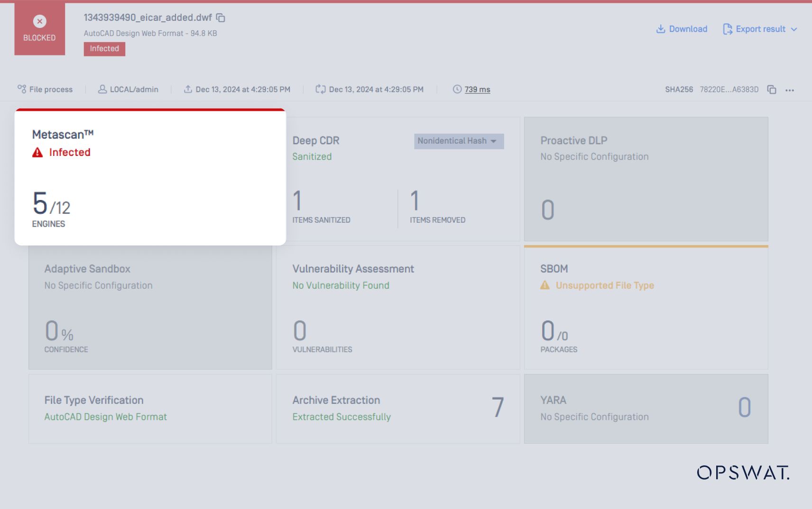Viewport: 812px width, 509px height.
Task: Click the 739 ms processing time clock icon
Action: tap(456, 89)
